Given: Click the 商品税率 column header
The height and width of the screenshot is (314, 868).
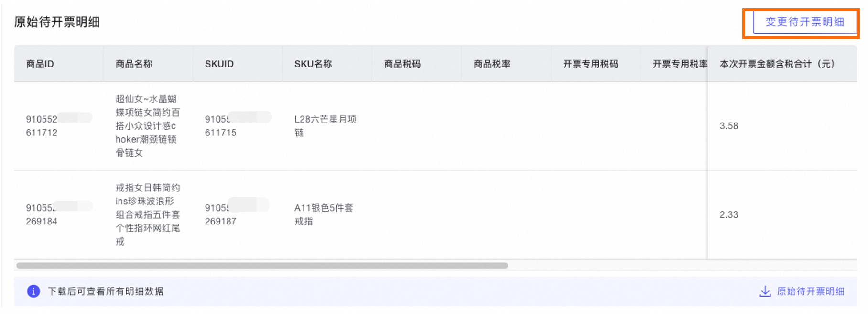Looking at the screenshot, I should point(492,64).
